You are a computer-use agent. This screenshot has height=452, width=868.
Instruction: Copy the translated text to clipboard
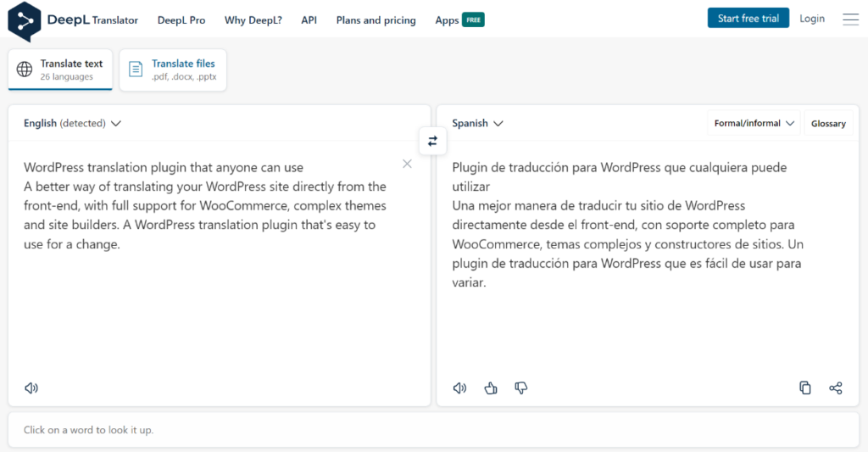pos(805,388)
